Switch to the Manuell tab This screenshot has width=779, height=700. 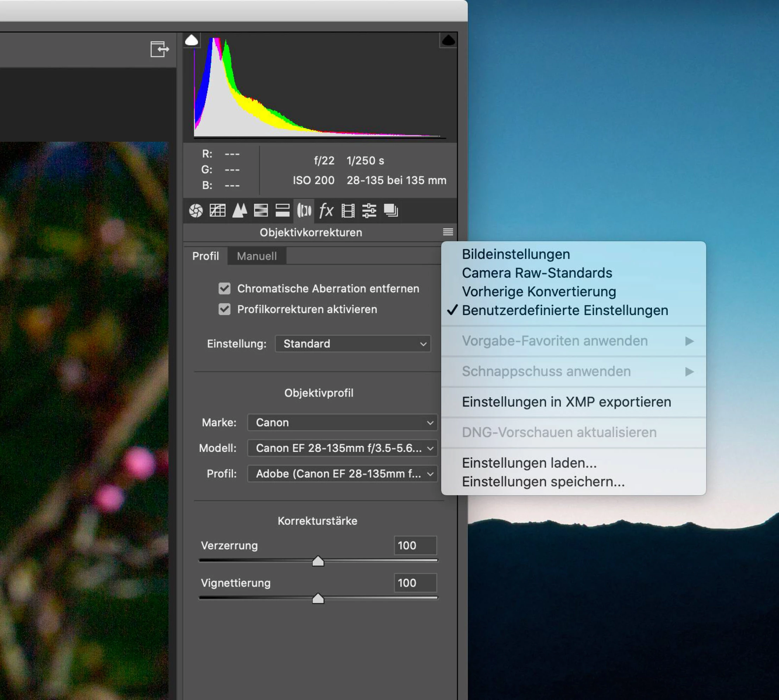(256, 256)
